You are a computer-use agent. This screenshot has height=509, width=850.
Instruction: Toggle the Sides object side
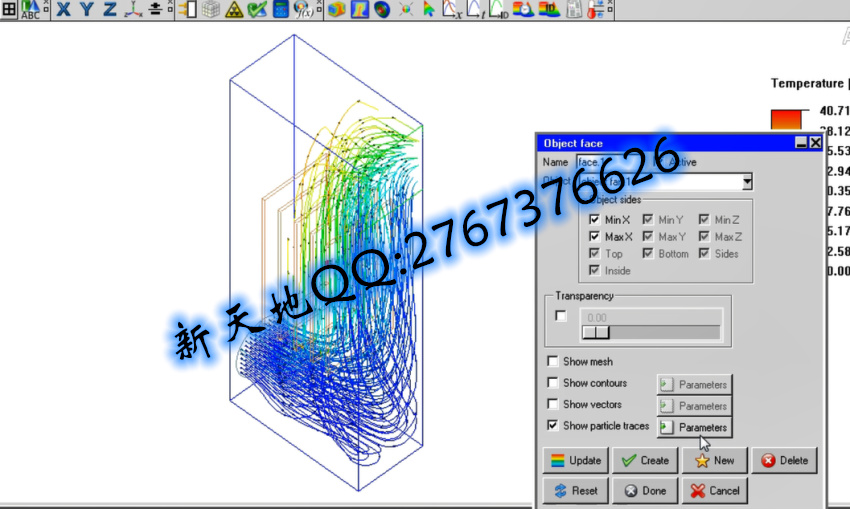point(704,253)
